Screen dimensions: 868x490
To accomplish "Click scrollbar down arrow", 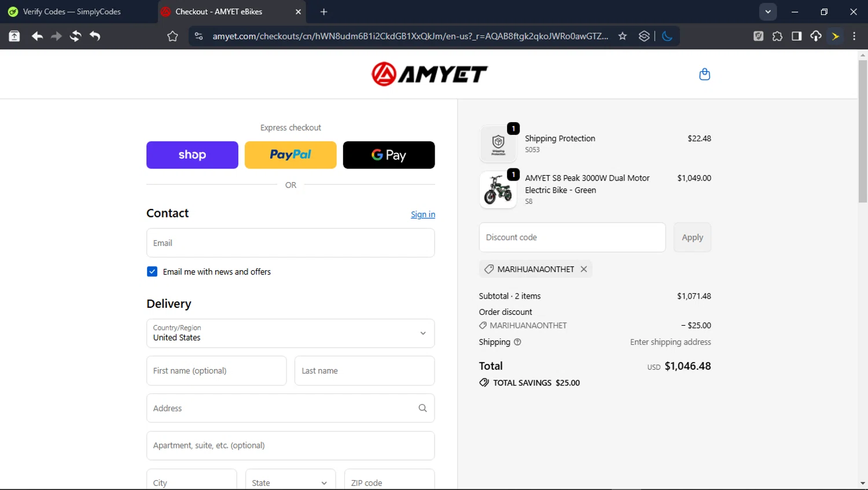I will [863, 484].
